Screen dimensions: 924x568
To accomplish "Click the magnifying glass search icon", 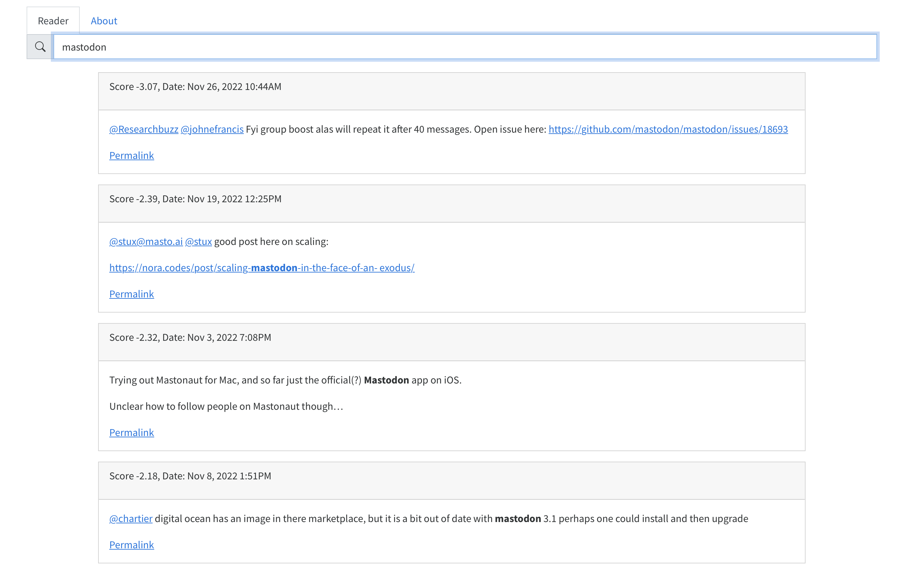I will pyautogui.click(x=40, y=47).
